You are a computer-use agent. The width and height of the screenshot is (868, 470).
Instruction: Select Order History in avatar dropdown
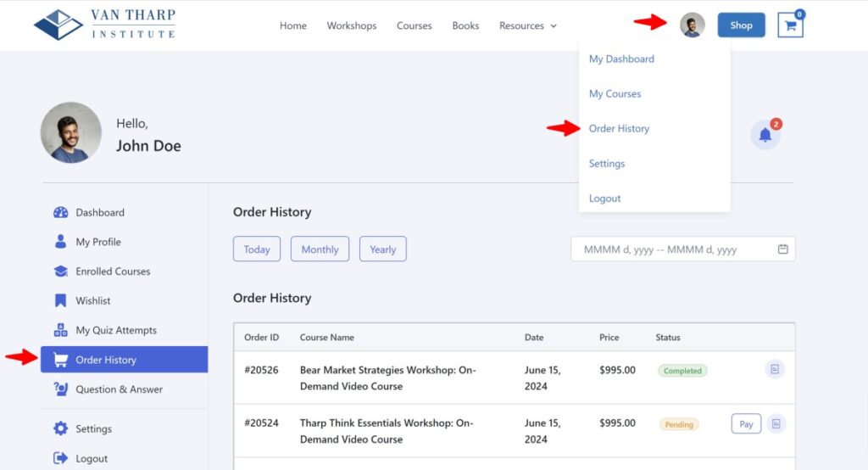pos(619,129)
